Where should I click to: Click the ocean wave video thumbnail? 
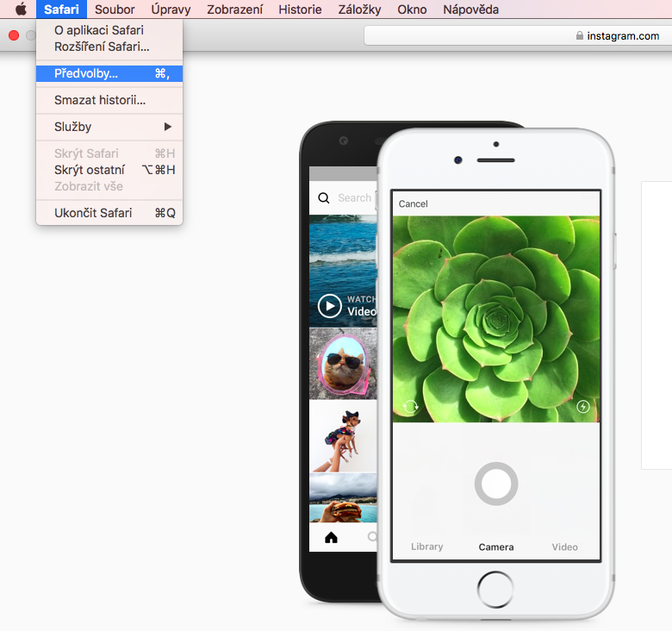pos(343,271)
